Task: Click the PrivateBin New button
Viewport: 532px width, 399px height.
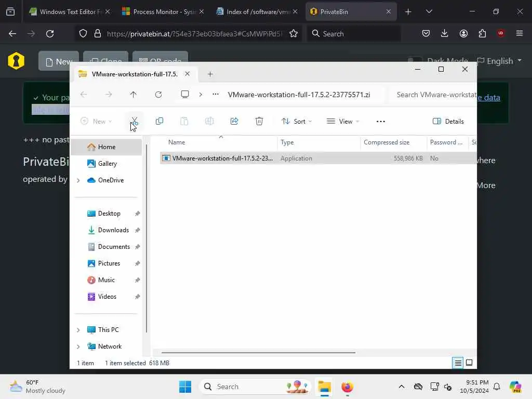Action: point(59,61)
